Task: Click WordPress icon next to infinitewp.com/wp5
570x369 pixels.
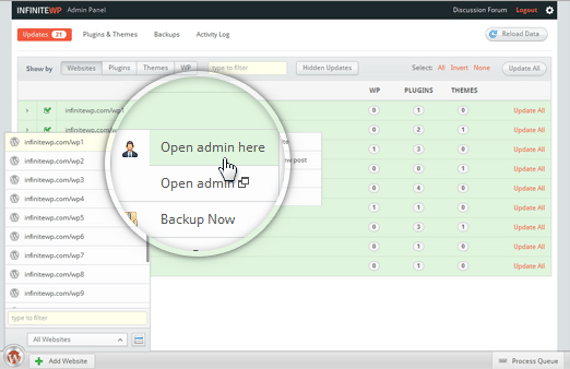Action: (x=15, y=217)
